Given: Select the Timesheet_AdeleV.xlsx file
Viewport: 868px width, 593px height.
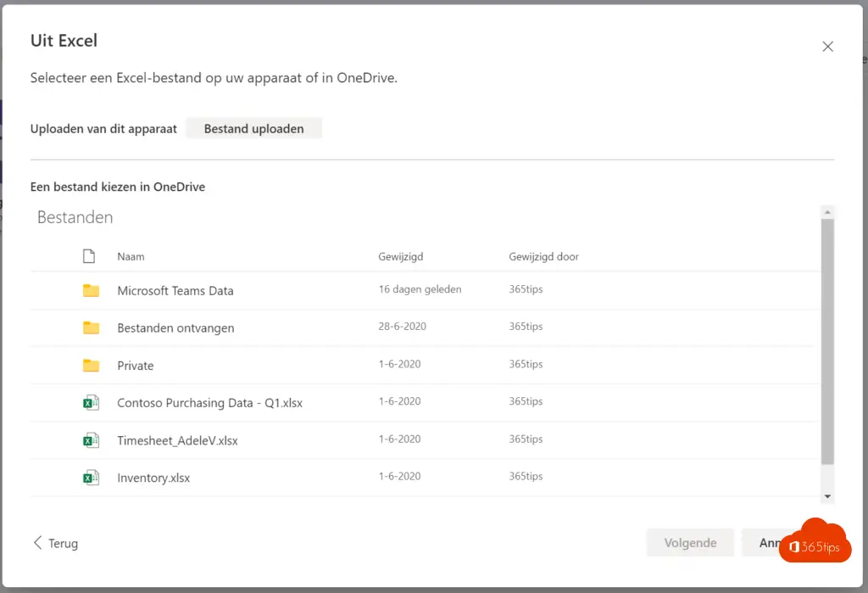Looking at the screenshot, I should pos(177,440).
